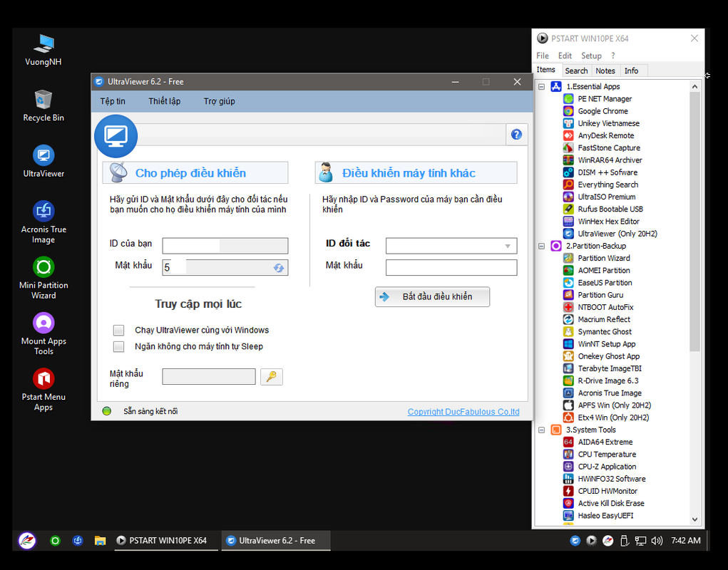The height and width of the screenshot is (570, 728).
Task: Open the Pstart Menu Apps desktop icon
Action: 43,378
